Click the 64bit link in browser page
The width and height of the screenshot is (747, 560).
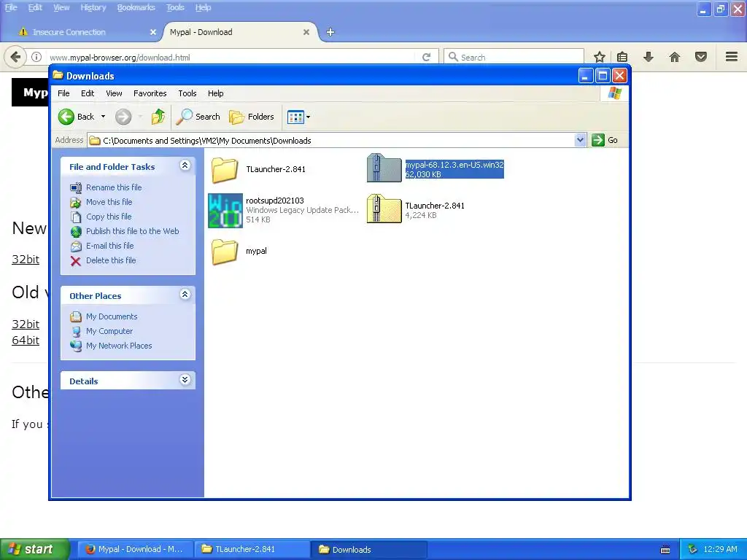(26, 341)
